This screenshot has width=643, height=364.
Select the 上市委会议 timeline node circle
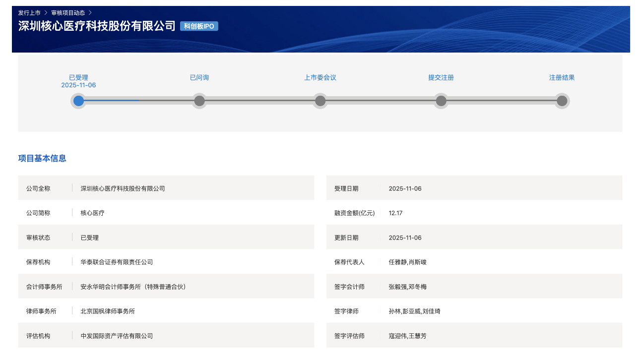tap(320, 101)
